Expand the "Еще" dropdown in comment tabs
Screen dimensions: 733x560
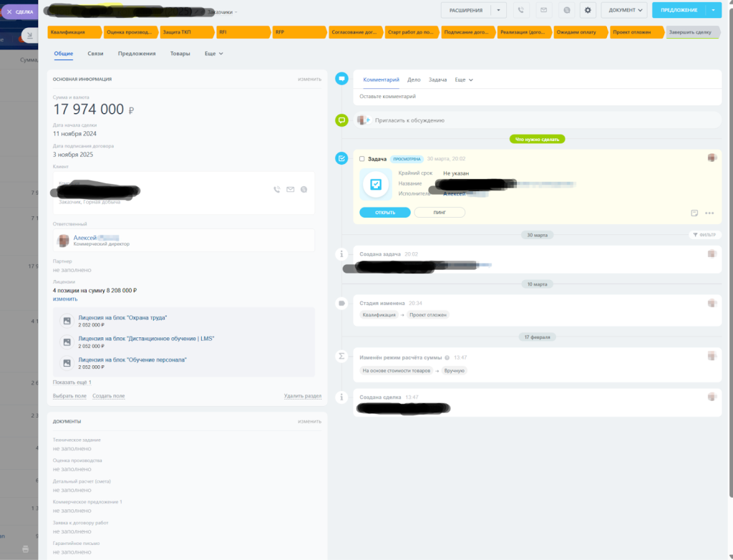coord(464,79)
